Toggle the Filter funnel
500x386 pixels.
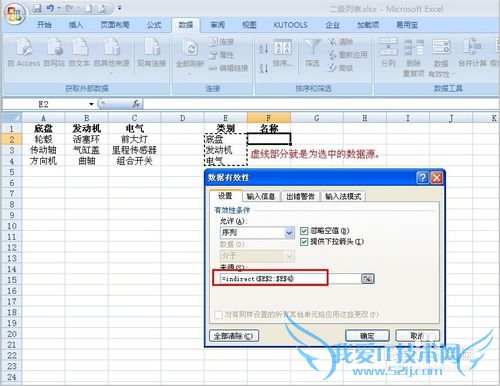click(x=313, y=53)
